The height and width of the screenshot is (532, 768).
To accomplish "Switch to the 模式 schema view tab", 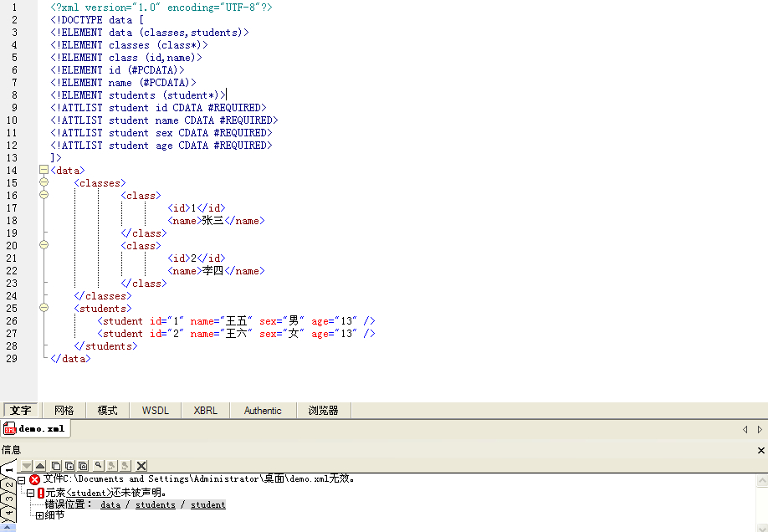I will [107, 411].
